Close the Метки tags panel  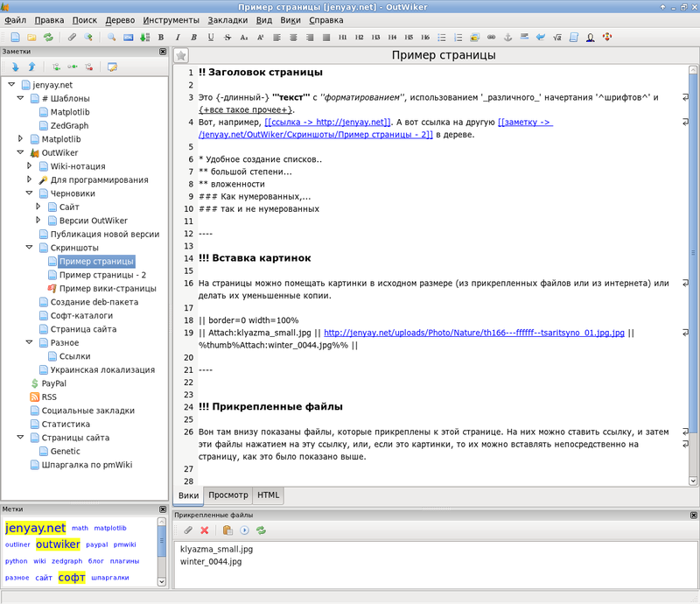(x=163, y=509)
